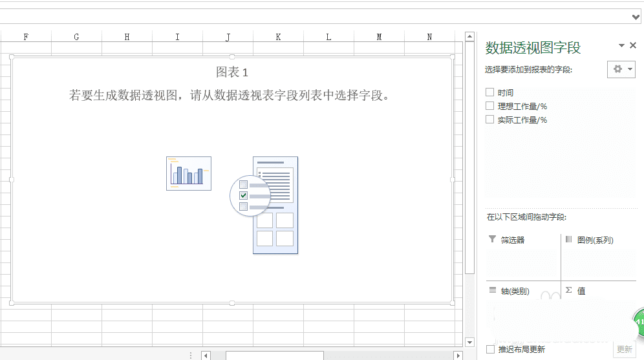
Task: Click the bar chart placeholder icon
Action: (x=189, y=173)
